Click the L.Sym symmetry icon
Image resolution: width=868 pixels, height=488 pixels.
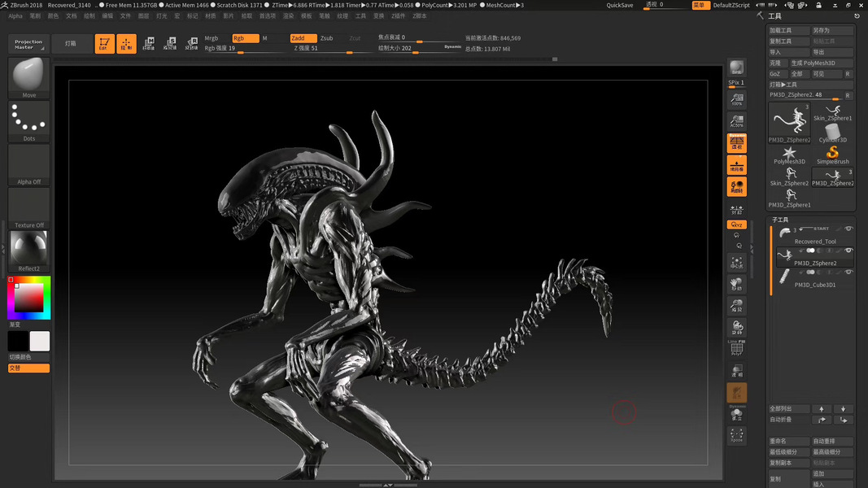(x=736, y=210)
